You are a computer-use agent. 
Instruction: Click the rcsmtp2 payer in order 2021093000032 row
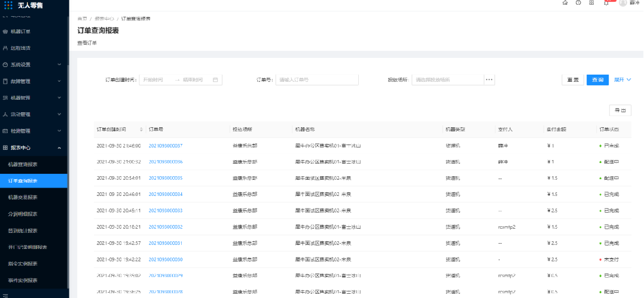(x=507, y=227)
